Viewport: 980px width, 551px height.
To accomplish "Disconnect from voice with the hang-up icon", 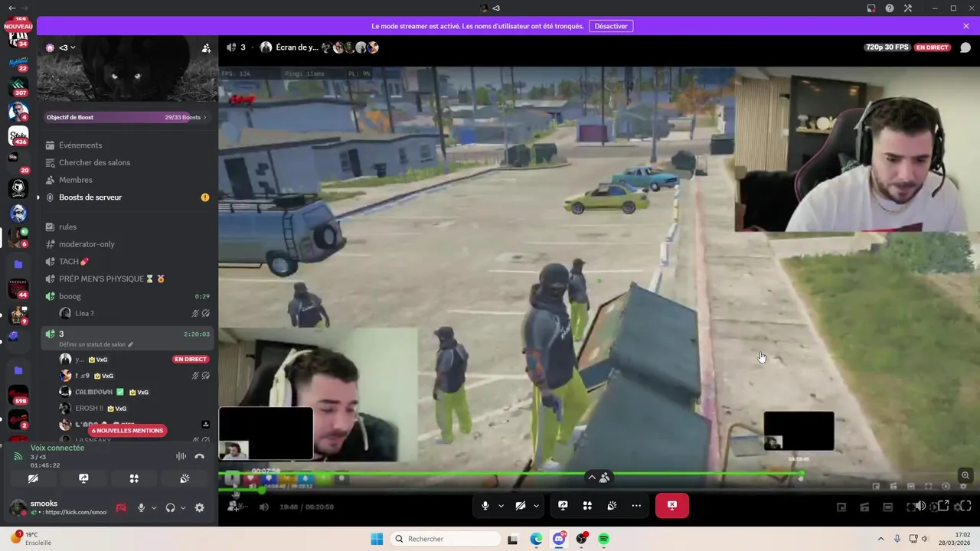I will pos(200,456).
